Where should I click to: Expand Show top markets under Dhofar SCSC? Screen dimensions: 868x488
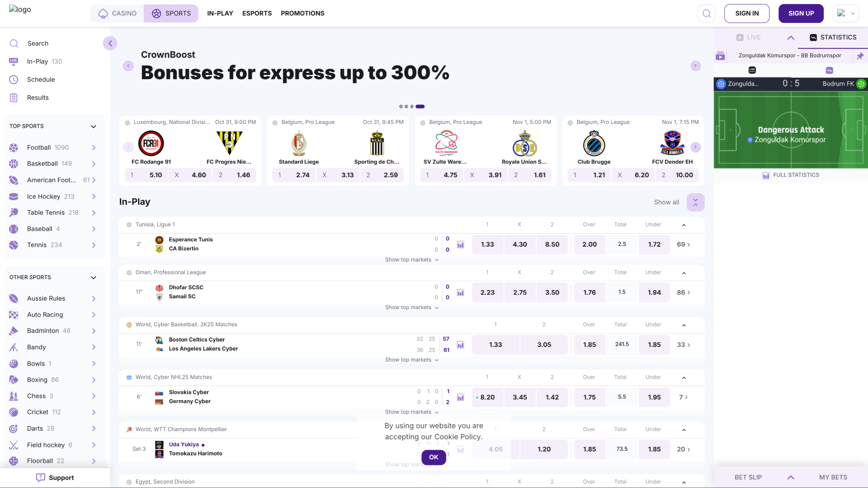pyautogui.click(x=411, y=308)
